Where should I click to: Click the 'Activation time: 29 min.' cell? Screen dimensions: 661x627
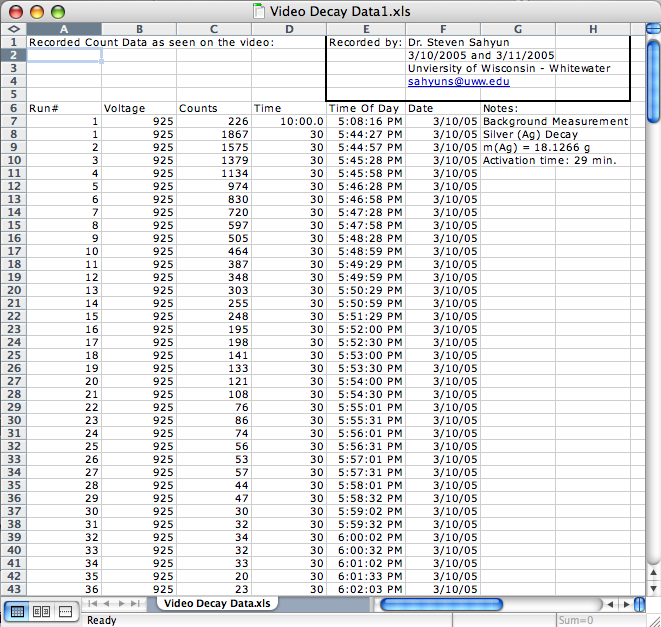click(x=550, y=160)
